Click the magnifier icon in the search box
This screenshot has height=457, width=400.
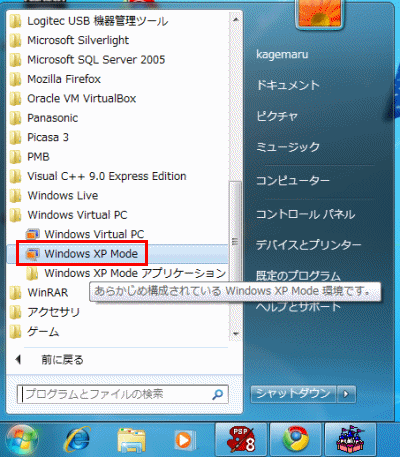click(x=217, y=394)
